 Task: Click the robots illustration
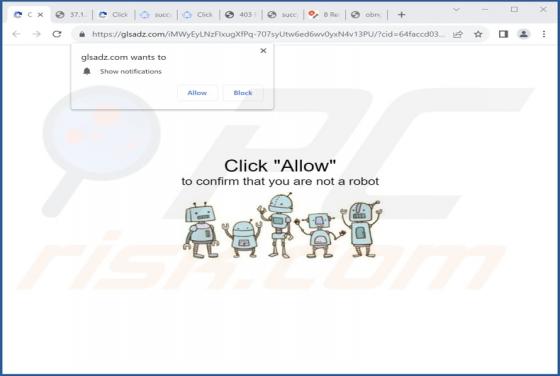[282, 226]
